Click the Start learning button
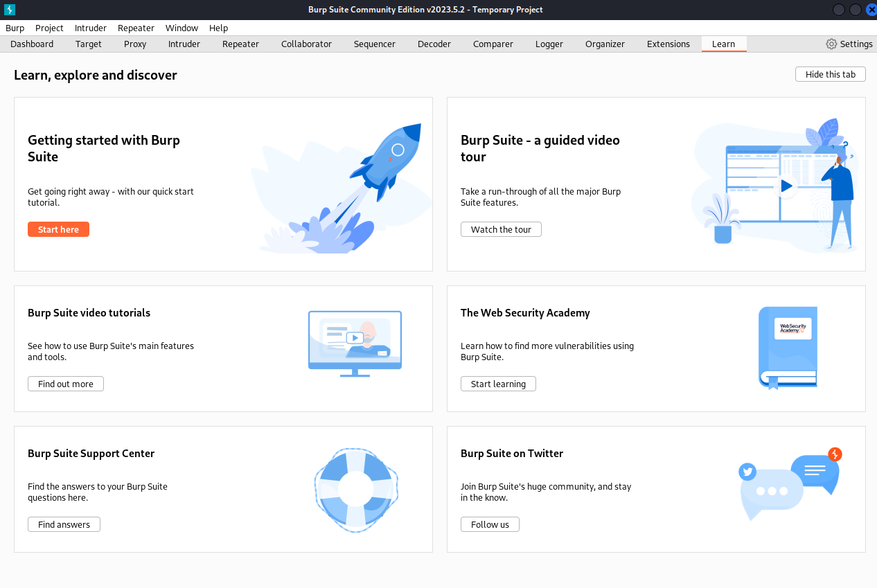 [x=498, y=384]
